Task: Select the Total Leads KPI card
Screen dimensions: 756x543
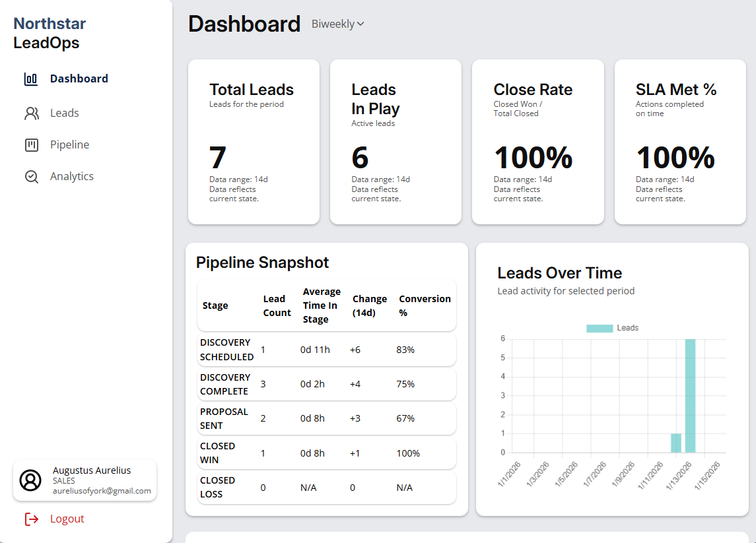Action: click(x=254, y=141)
